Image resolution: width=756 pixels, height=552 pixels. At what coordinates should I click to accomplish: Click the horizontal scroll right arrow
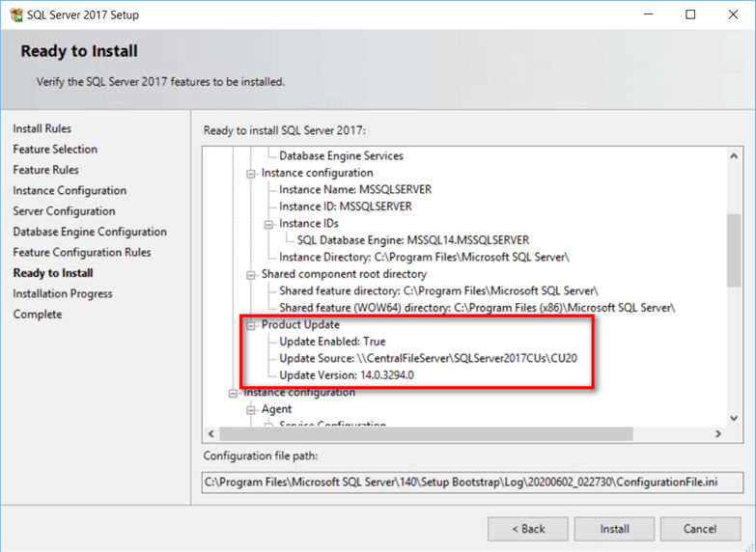coord(718,434)
